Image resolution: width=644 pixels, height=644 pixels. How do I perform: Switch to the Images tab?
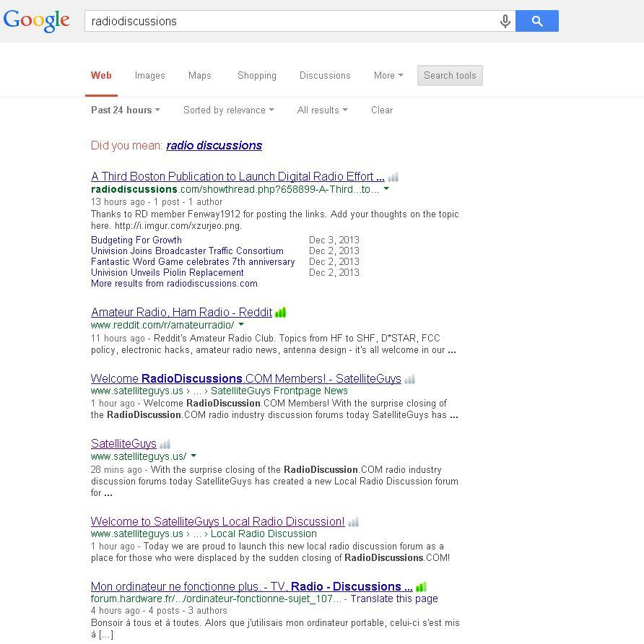[150, 76]
